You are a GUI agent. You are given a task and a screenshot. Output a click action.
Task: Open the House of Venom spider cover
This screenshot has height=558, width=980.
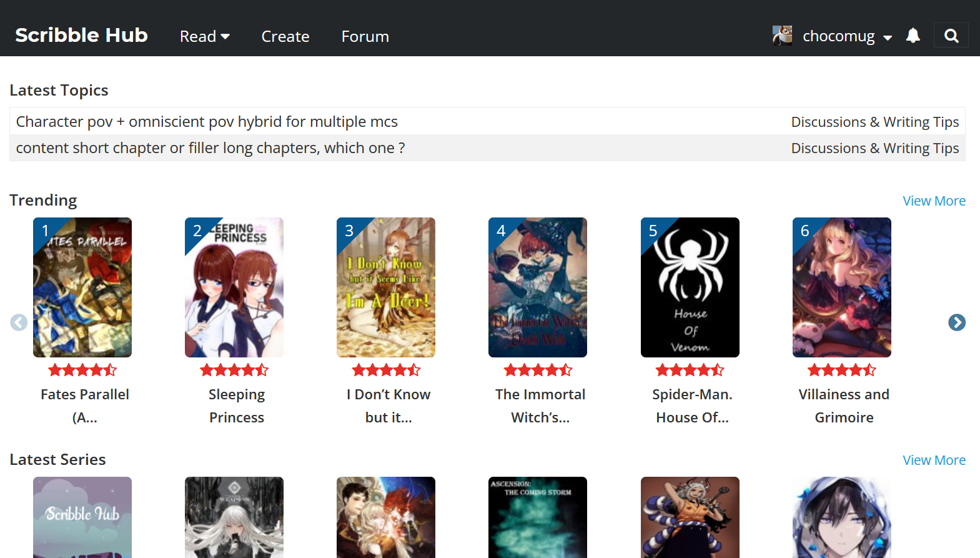690,287
